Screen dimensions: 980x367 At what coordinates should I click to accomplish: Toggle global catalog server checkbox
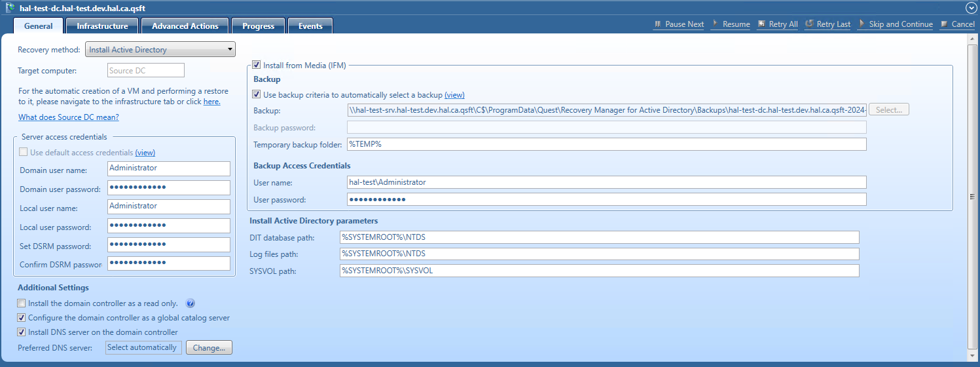click(x=22, y=318)
